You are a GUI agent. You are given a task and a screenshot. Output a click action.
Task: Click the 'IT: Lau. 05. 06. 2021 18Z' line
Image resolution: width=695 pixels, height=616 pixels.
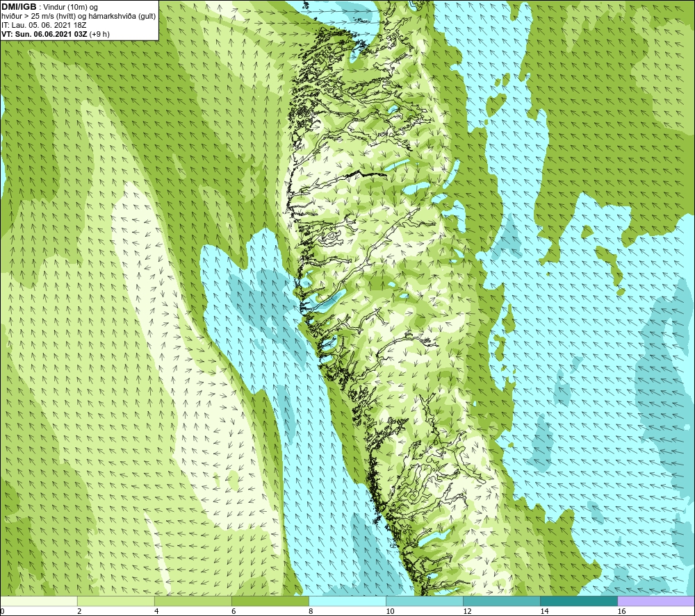pos(44,25)
